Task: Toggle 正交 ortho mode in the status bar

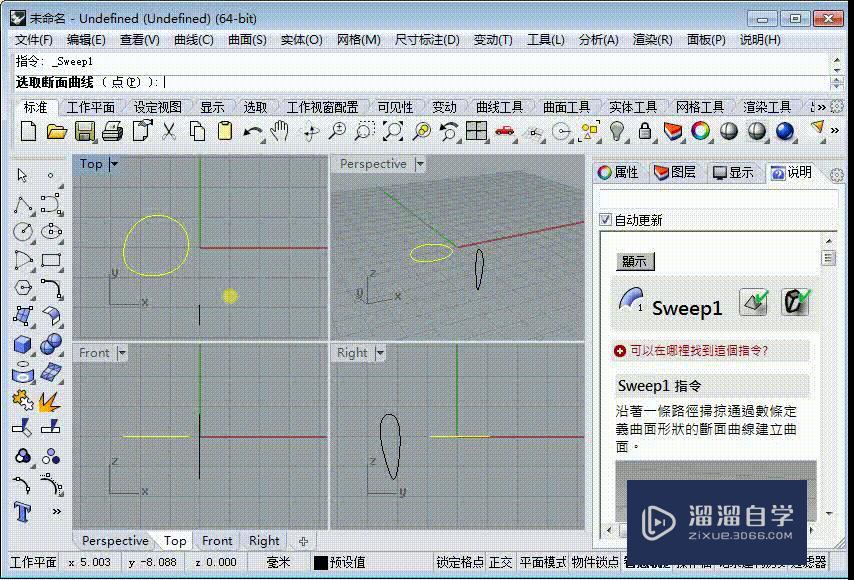Action: point(501,562)
